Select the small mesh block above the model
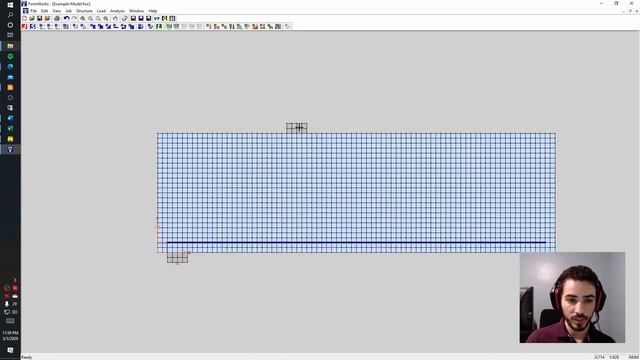Viewport: 640px width, 360px height. (297, 128)
